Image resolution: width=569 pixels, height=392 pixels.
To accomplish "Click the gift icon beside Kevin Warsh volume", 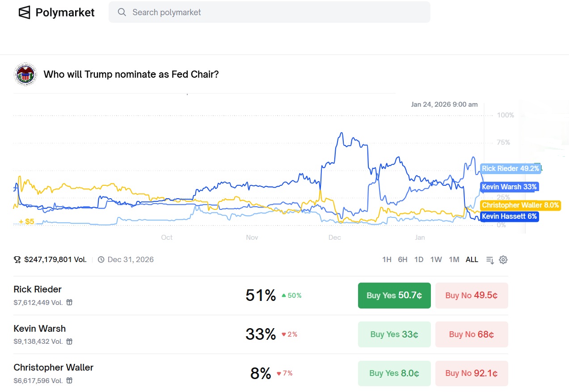I will pyautogui.click(x=69, y=342).
